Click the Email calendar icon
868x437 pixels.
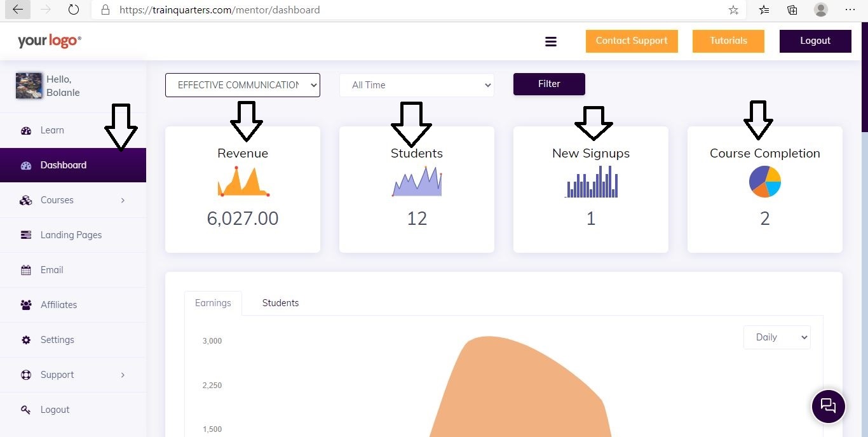pos(26,270)
